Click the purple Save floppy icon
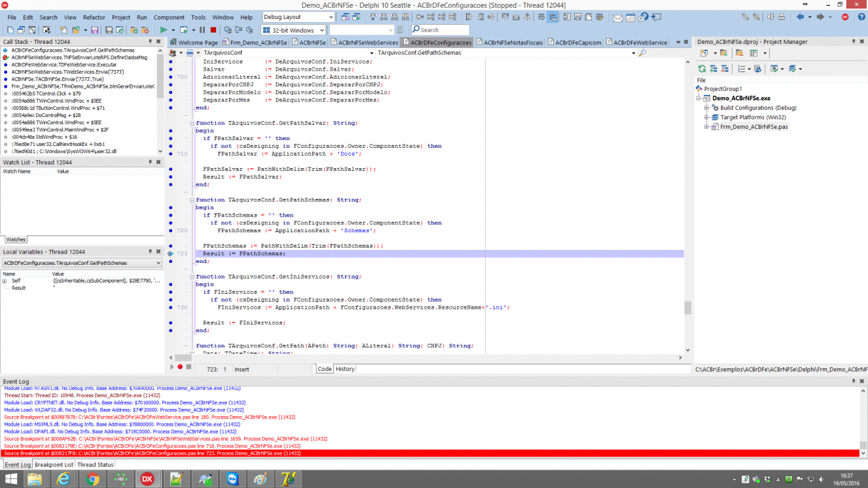This screenshot has width=868, height=488. tap(95, 30)
